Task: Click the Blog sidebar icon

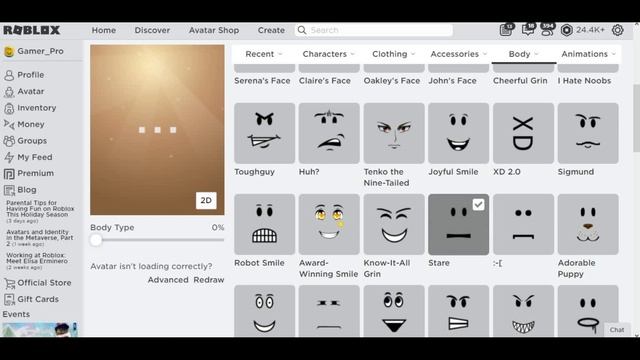Action: (9, 190)
